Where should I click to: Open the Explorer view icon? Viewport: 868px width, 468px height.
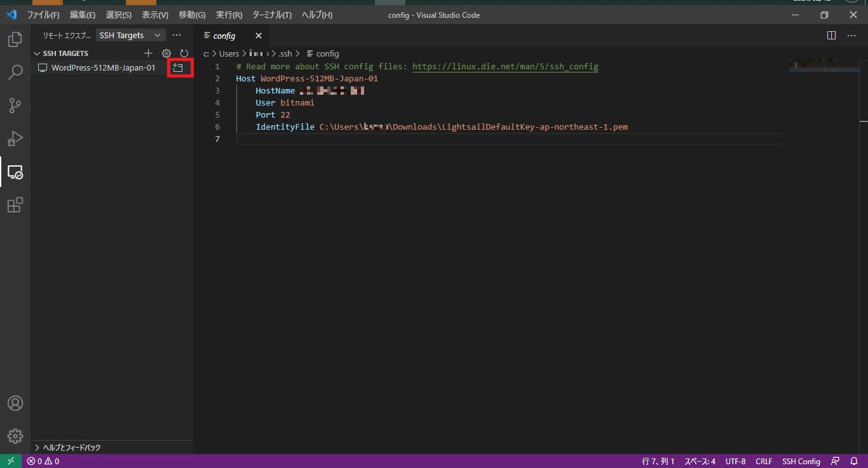[15, 39]
